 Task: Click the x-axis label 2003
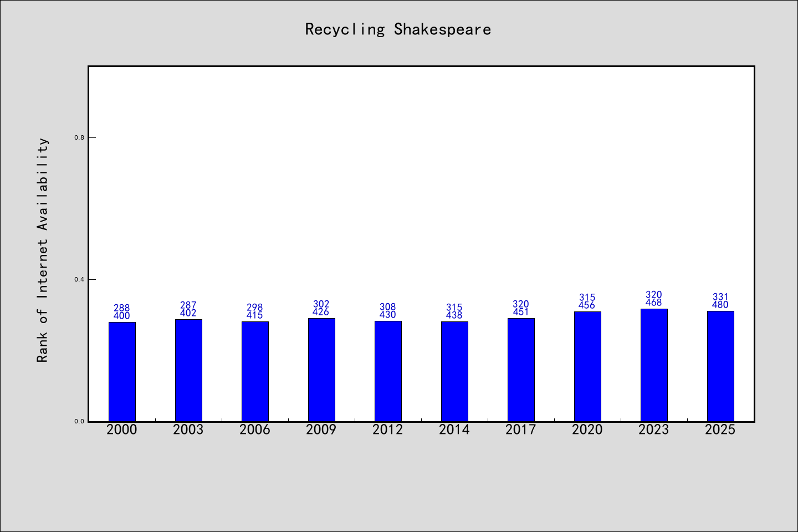point(188,429)
